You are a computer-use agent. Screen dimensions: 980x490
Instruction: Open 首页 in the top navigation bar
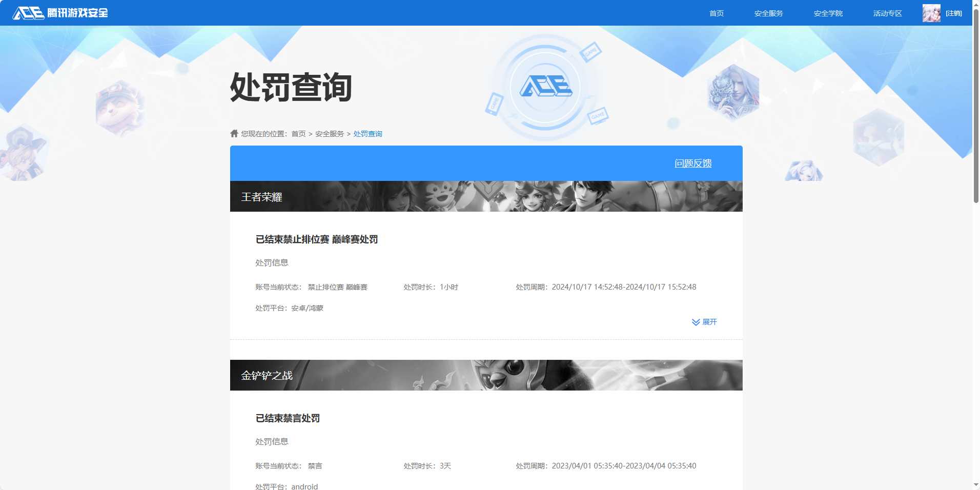(x=716, y=13)
